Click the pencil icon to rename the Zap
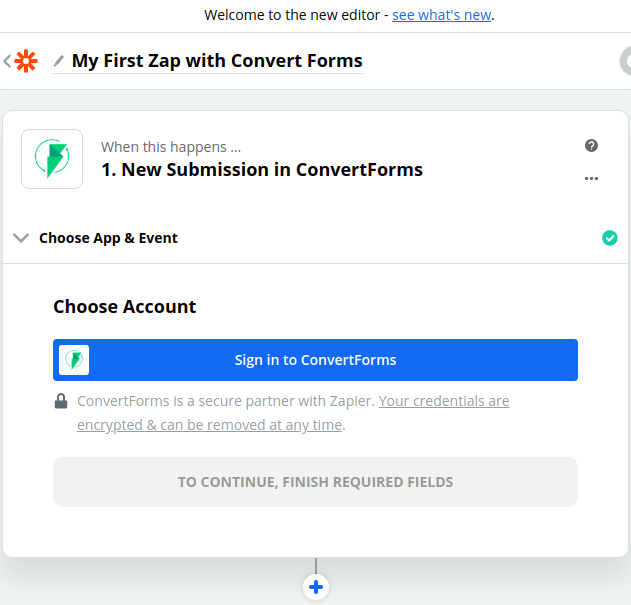This screenshot has height=605, width=631. pos(59,61)
